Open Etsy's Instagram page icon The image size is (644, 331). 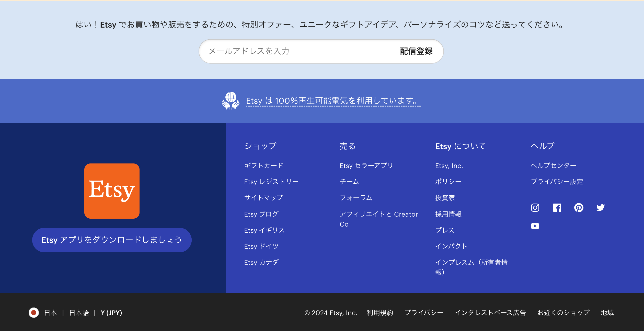[x=535, y=208]
